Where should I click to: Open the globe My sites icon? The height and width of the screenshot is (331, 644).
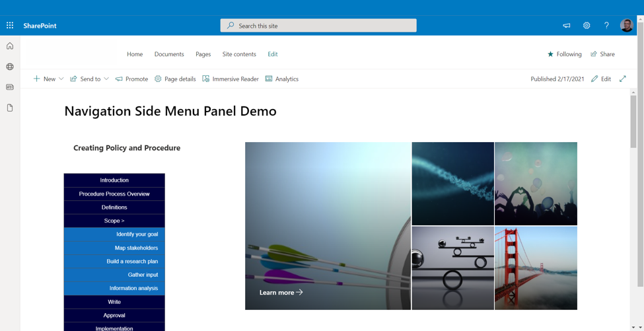(10, 67)
